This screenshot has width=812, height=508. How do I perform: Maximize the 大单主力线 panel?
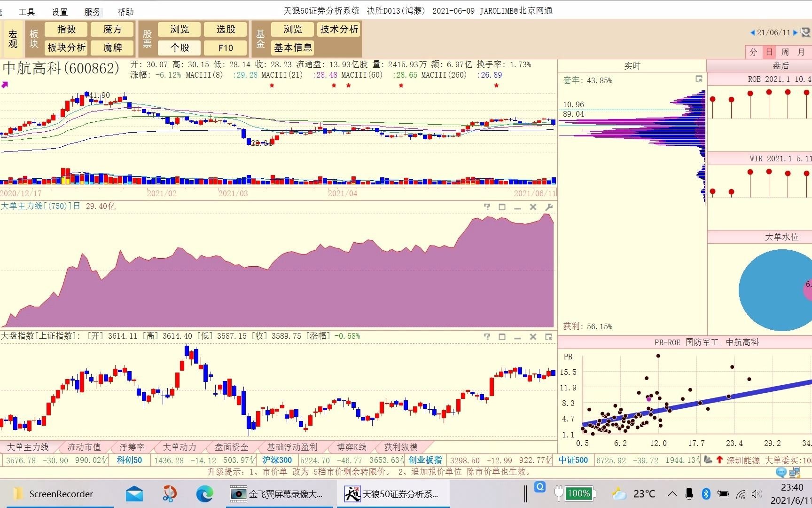[502, 207]
